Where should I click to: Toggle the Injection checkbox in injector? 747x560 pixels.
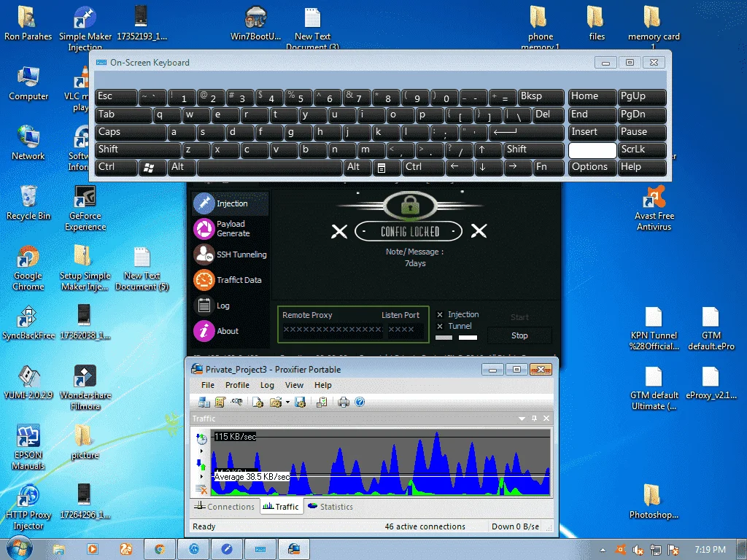pos(440,315)
